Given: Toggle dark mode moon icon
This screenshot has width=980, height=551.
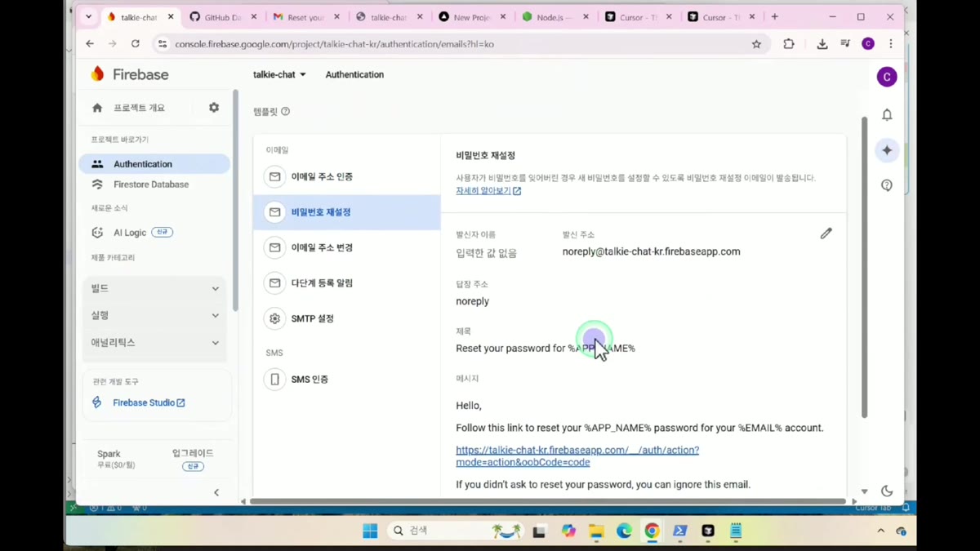Looking at the screenshot, I should tap(887, 491).
